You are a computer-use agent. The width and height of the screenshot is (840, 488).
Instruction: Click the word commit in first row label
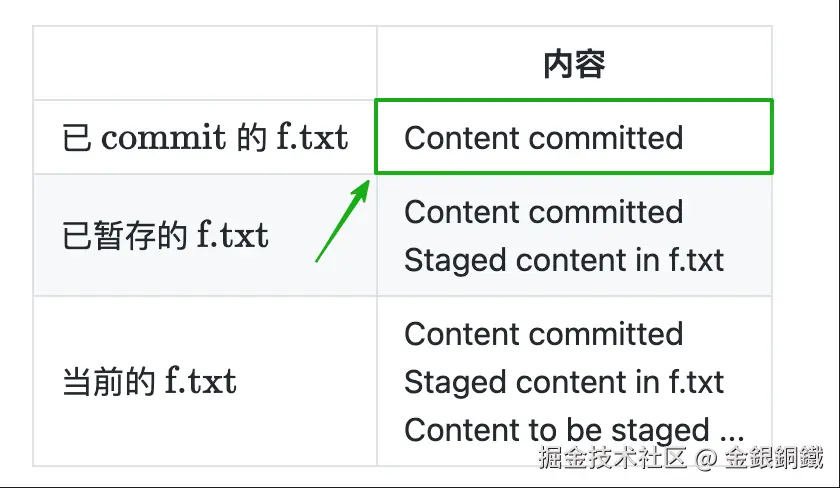[163, 138]
